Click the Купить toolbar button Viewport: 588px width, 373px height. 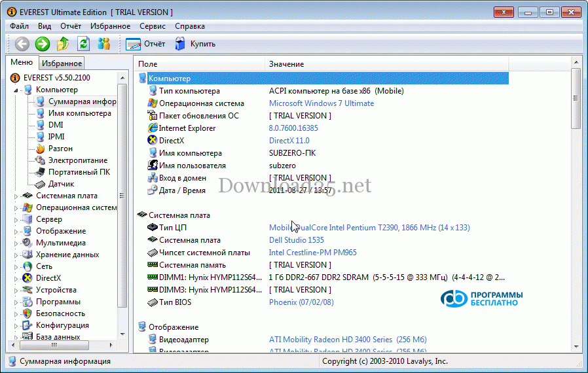click(195, 44)
